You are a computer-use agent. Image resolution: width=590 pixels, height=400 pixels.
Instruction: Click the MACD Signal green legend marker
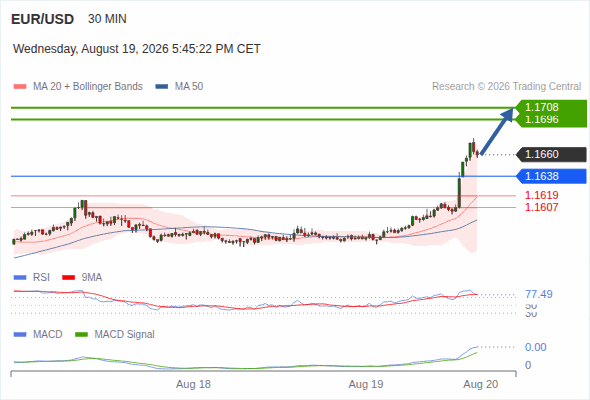(x=81, y=335)
